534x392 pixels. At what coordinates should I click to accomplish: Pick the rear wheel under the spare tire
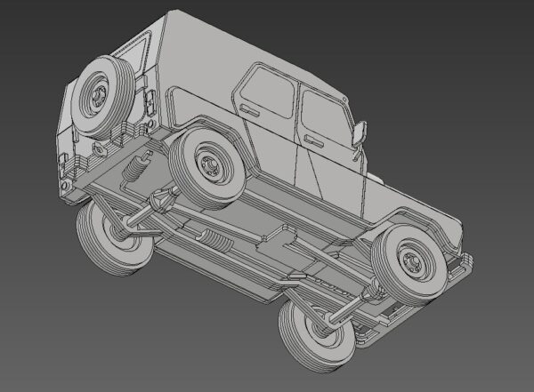111,236
